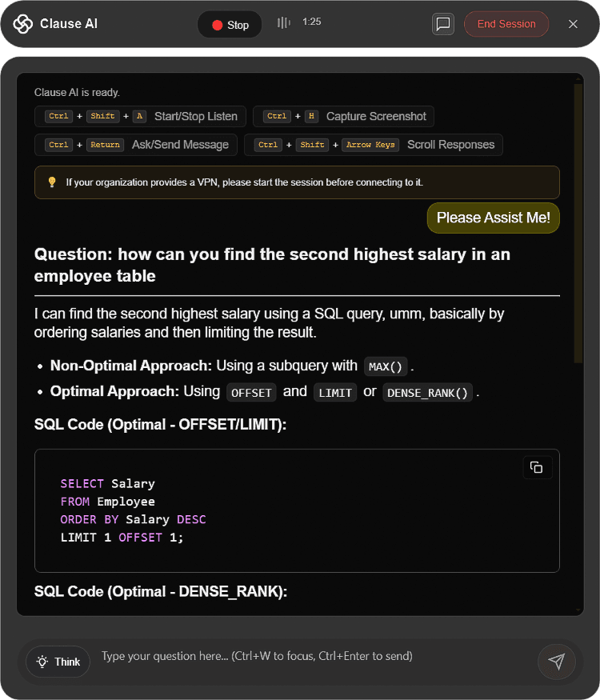Toggle the Think mode button
Image resolution: width=600 pixels, height=700 pixels.
tap(58, 662)
